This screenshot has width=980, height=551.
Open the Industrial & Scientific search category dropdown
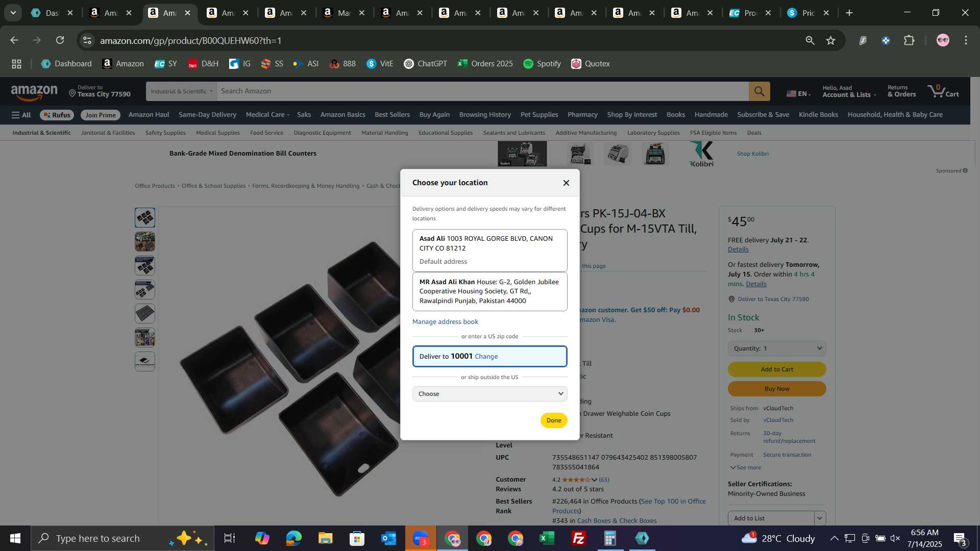coord(181,91)
